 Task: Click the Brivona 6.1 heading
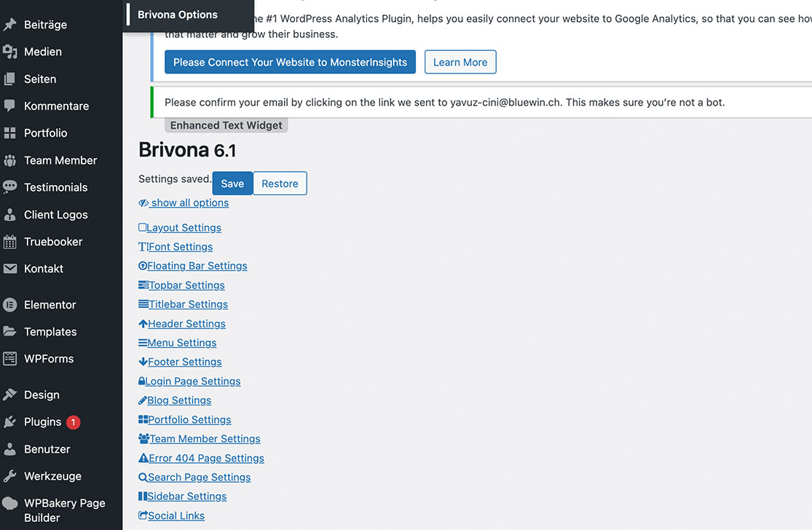pyautogui.click(x=187, y=150)
